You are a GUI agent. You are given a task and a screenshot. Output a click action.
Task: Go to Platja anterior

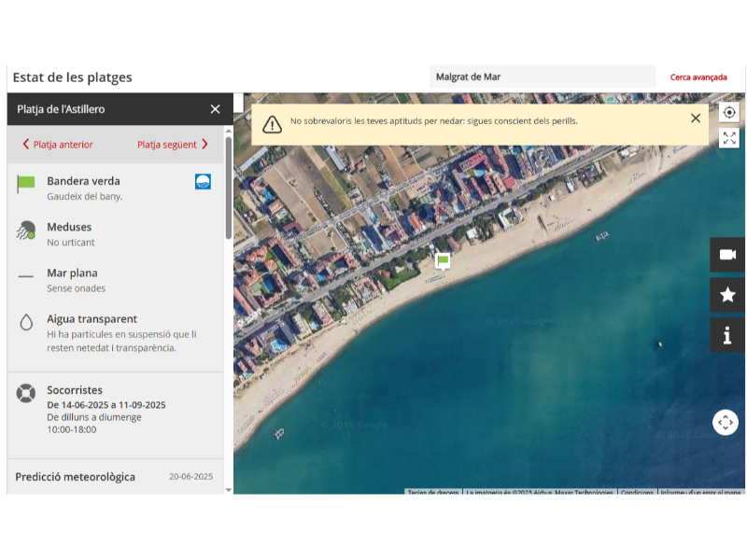click(58, 145)
